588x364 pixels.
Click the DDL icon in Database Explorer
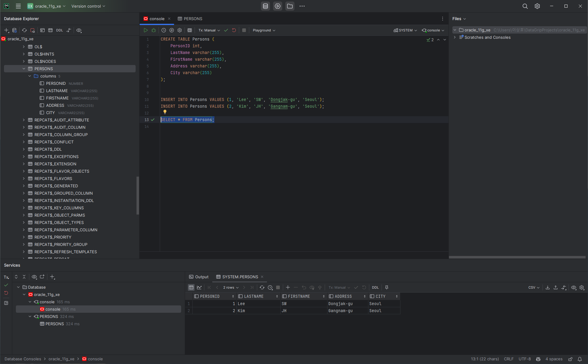click(x=60, y=30)
